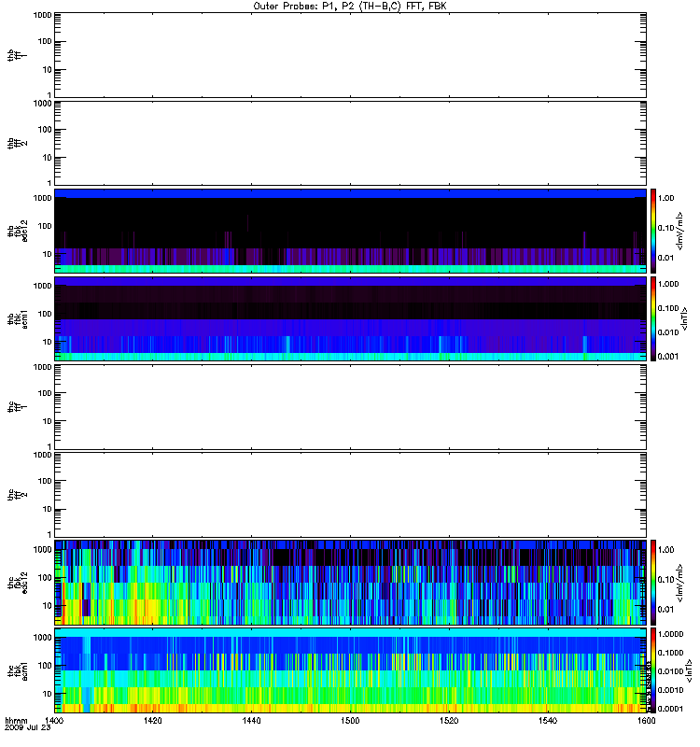Click the "1600" time axis label

tap(646, 721)
